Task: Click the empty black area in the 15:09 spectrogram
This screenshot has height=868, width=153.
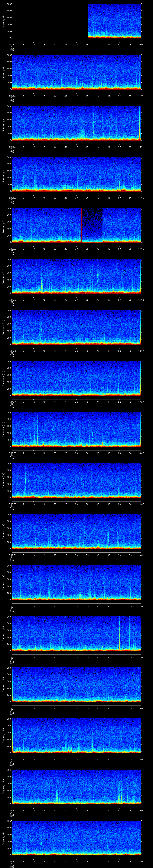Action: coord(50,21)
